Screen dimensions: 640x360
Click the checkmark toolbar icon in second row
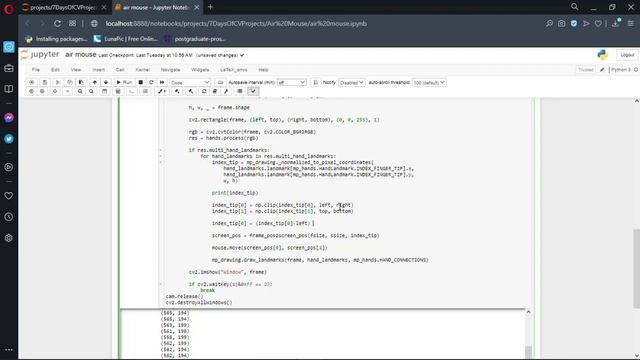pyautogui.click(x=253, y=91)
